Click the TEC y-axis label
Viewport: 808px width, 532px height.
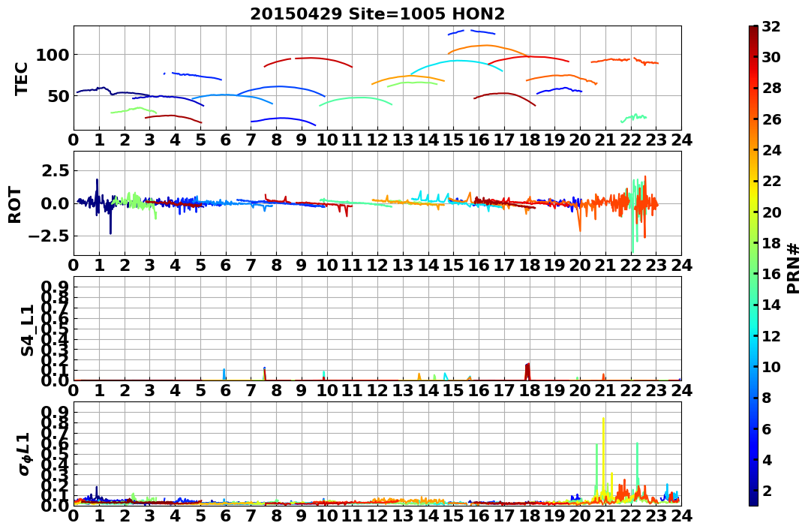tap(21, 78)
